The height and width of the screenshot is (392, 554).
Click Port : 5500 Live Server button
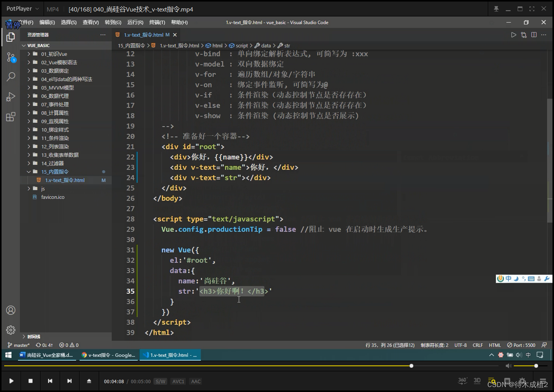click(521, 345)
